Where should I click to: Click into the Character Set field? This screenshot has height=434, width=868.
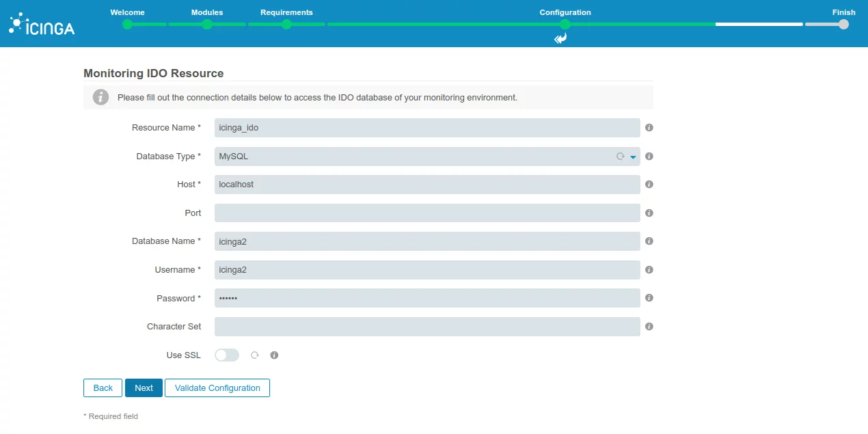tap(427, 327)
